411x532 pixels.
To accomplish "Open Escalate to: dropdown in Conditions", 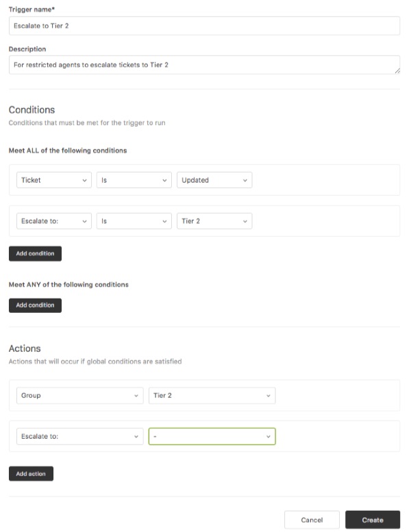I will pos(53,221).
